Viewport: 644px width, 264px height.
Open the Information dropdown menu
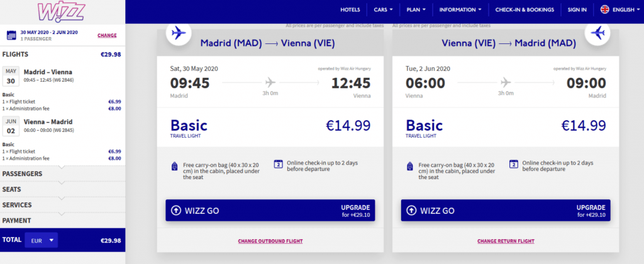(460, 9)
